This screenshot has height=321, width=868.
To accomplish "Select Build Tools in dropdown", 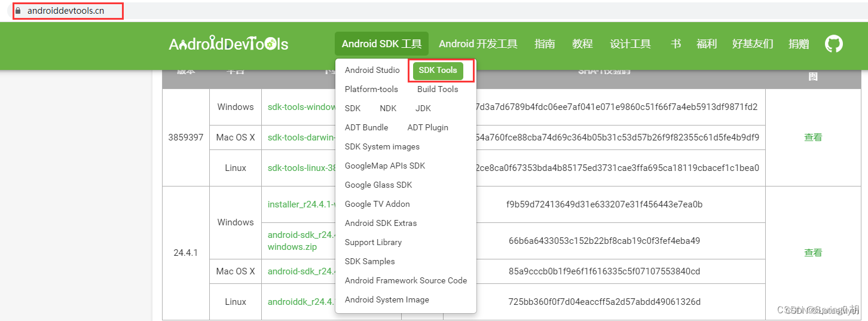I will point(438,89).
